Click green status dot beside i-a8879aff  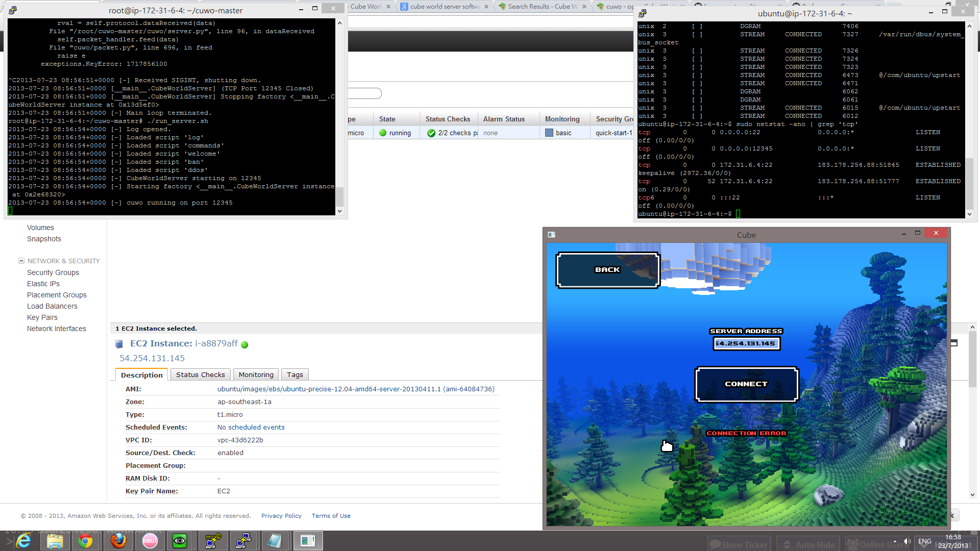pos(244,344)
